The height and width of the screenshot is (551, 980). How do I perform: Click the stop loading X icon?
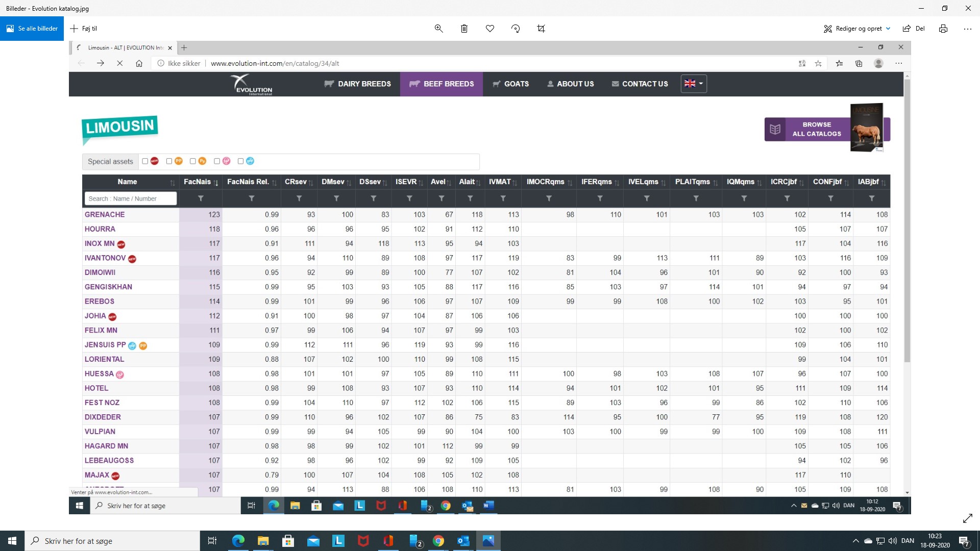(x=120, y=63)
